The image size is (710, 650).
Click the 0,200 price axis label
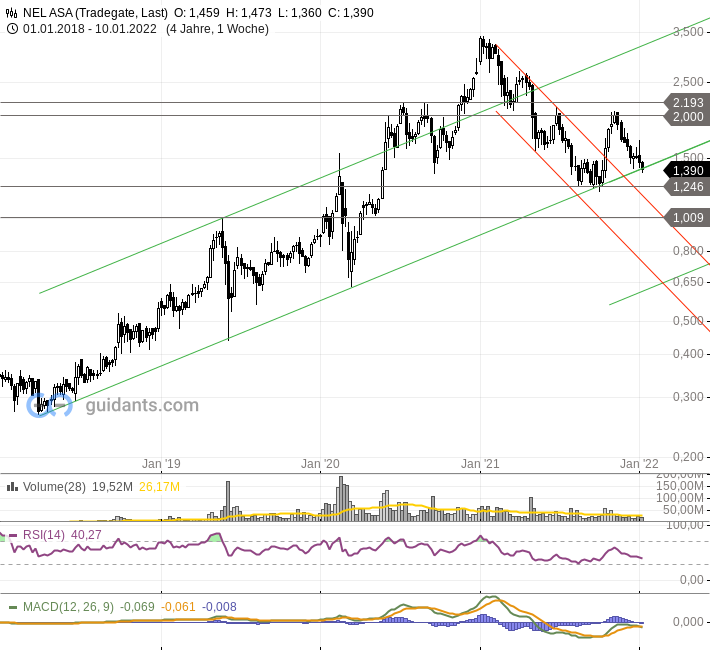688,457
